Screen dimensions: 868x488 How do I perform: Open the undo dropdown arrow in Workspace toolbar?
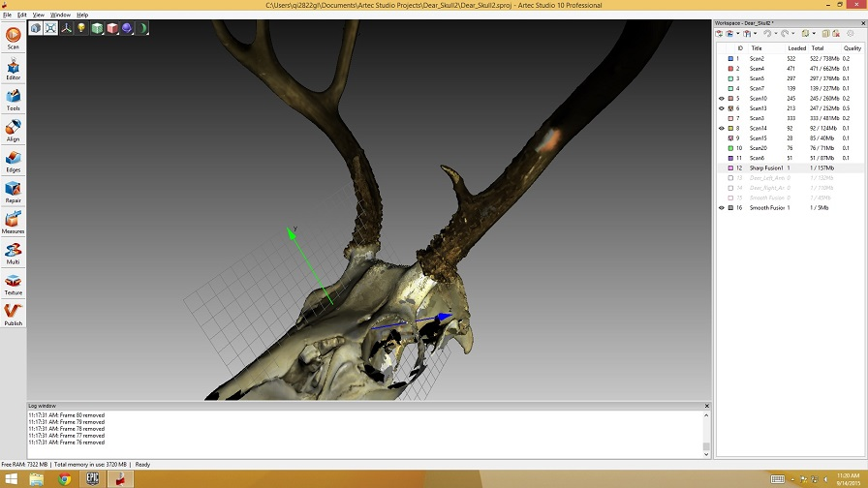pyautogui.click(x=776, y=34)
